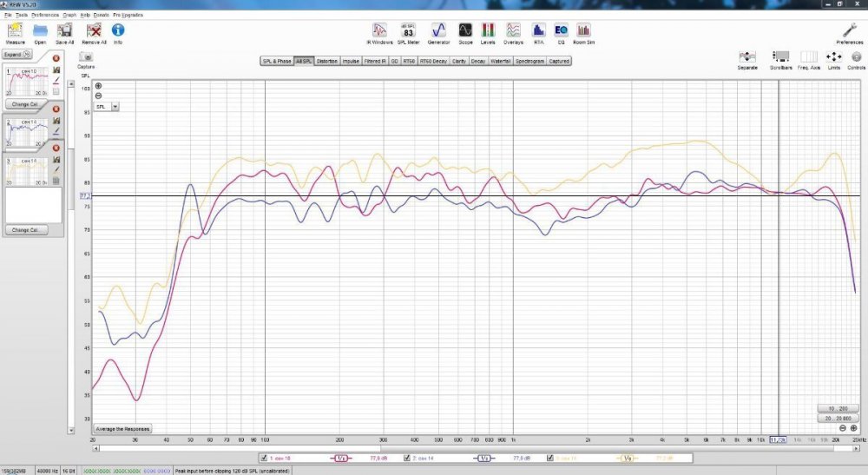Click the Average the Responses button

(x=123, y=429)
